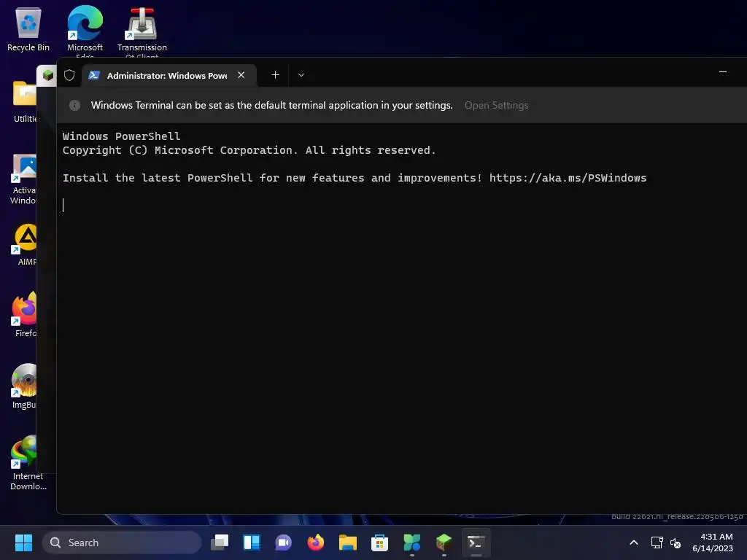Switch to the grass block app on taskbar
The height and width of the screenshot is (560, 747).
coord(444,542)
